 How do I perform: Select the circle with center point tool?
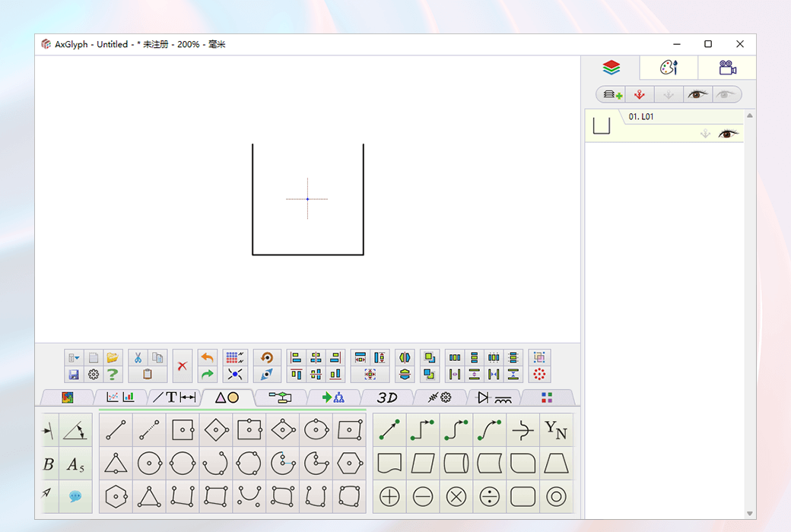click(149, 463)
